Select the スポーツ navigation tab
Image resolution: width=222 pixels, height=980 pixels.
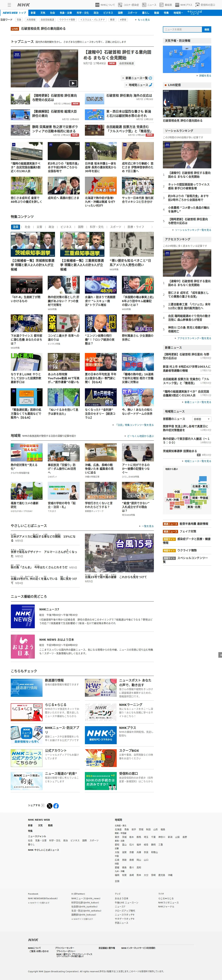pos(132,13)
